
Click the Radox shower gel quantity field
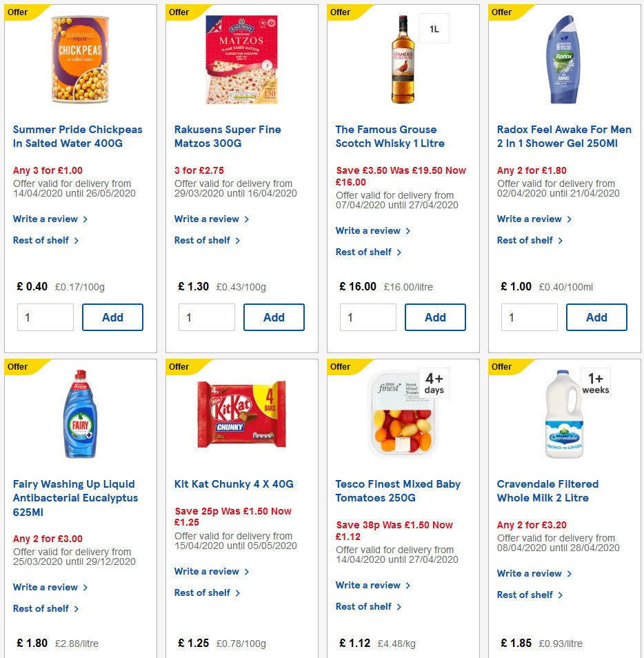(529, 317)
